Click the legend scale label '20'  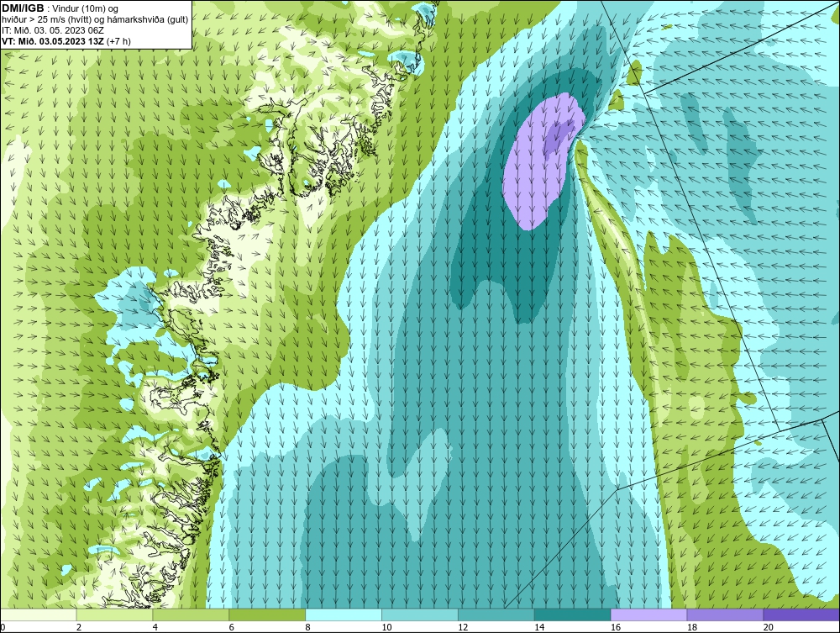click(768, 627)
